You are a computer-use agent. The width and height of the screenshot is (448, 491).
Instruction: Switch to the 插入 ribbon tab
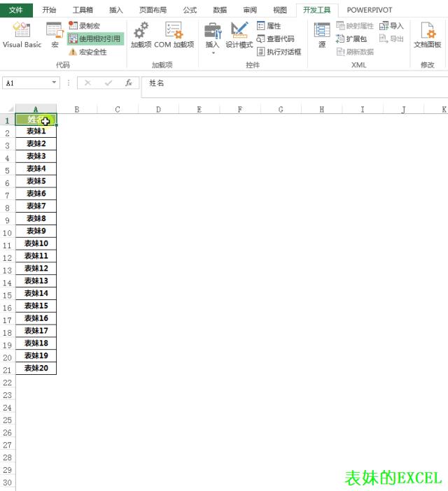pyautogui.click(x=116, y=10)
